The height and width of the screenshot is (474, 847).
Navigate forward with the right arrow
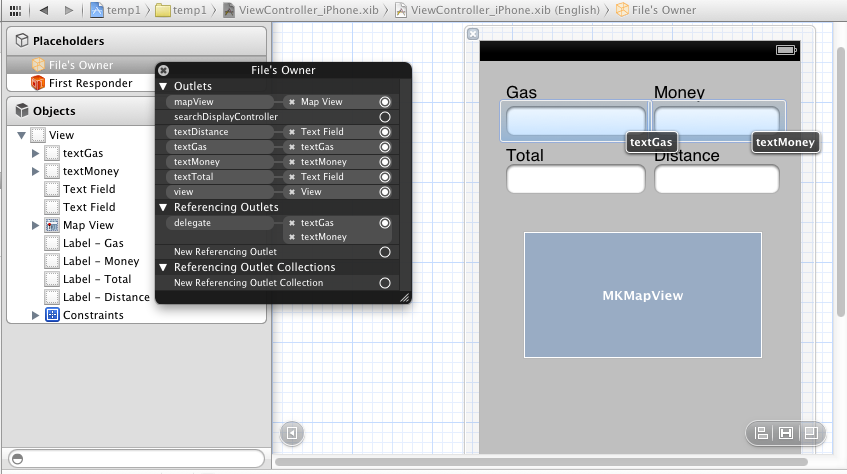(68, 10)
